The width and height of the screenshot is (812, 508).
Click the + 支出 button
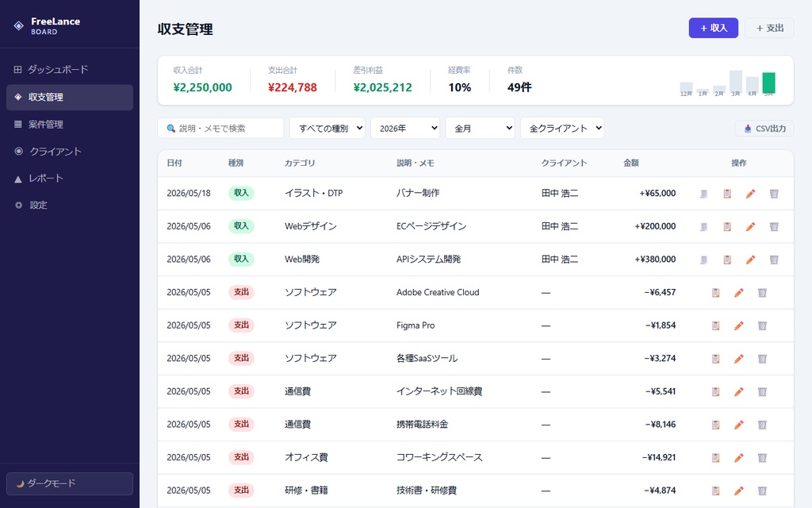tap(769, 28)
